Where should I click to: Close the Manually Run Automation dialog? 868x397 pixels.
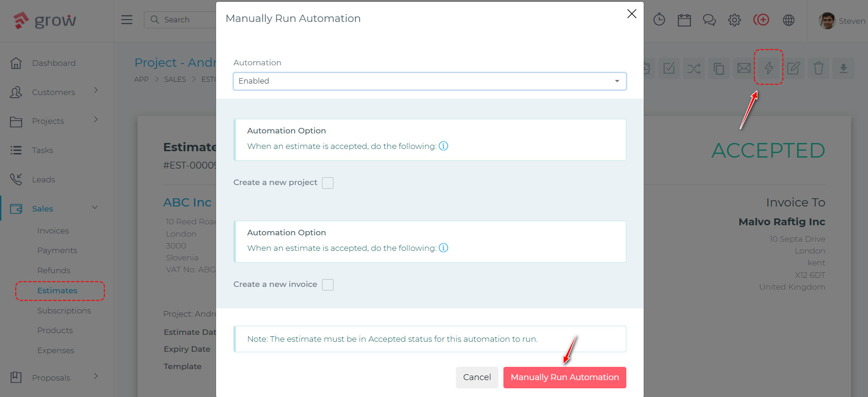point(632,14)
